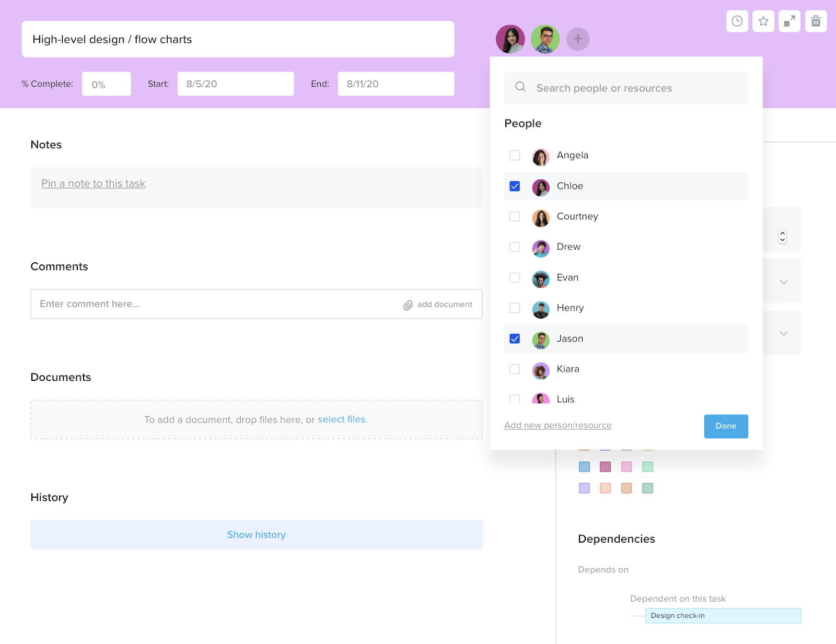836x644 pixels.
Task: Click the search magnifier icon
Action: click(520, 87)
